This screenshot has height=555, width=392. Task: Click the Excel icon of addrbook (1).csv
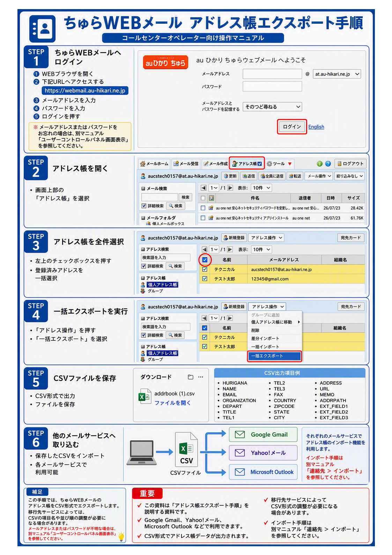pyautogui.click(x=145, y=396)
